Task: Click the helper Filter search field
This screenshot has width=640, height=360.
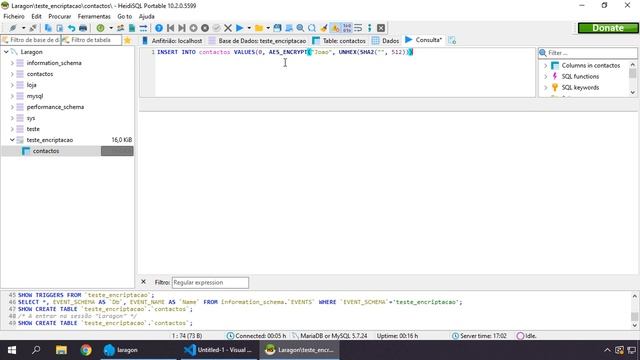Action: coord(588,53)
